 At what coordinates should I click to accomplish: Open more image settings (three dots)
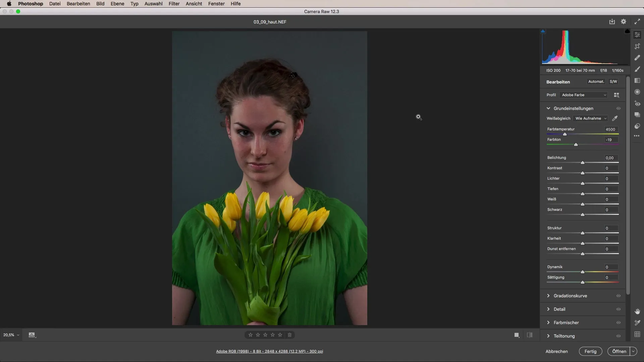(x=637, y=136)
